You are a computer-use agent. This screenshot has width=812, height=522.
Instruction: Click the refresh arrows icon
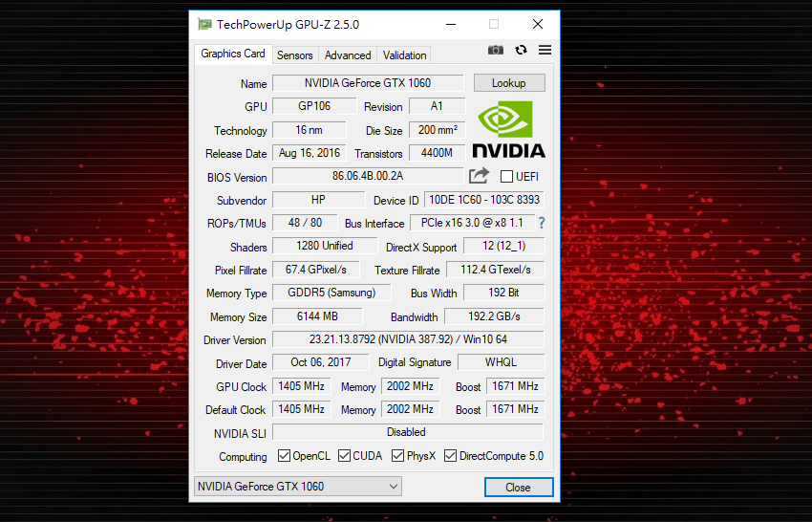(x=521, y=50)
